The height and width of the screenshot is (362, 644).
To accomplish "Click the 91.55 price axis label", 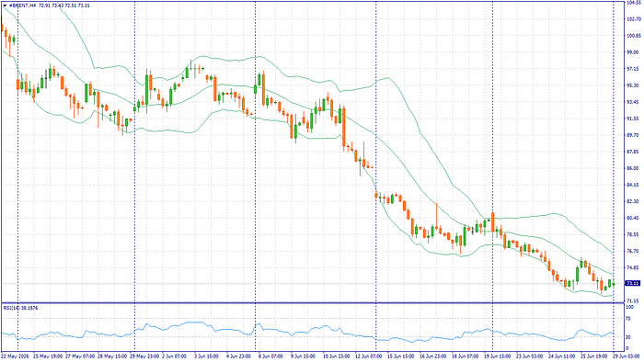I will pyautogui.click(x=633, y=119).
